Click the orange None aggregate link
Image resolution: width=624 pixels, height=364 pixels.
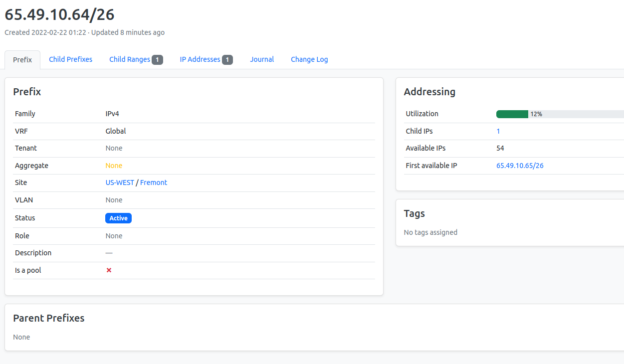click(113, 165)
